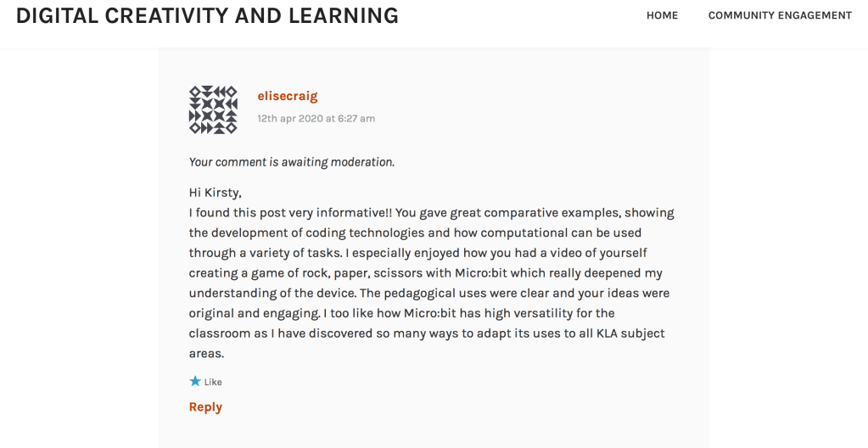Click the word 'understanding' in the comment
This screenshot has width=868, height=448.
(x=231, y=294)
